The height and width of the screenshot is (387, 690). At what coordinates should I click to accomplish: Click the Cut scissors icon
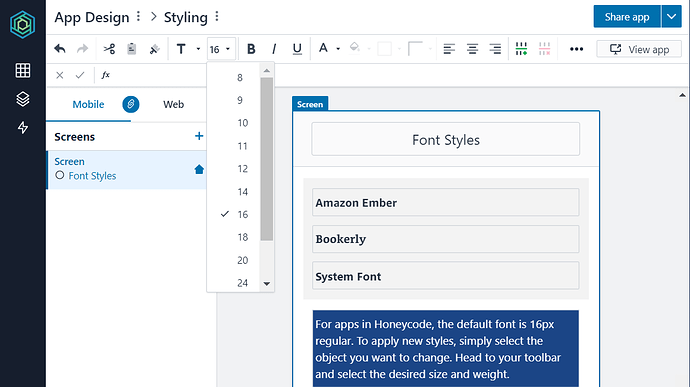(x=109, y=49)
